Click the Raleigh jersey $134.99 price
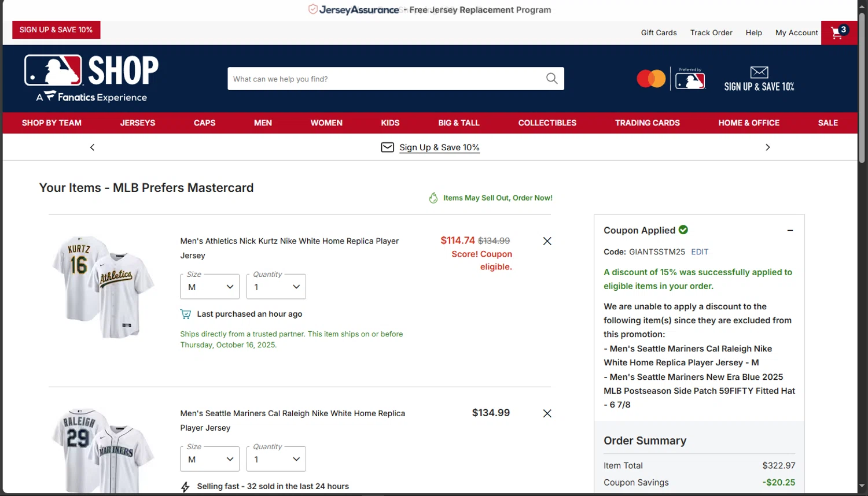 [491, 413]
